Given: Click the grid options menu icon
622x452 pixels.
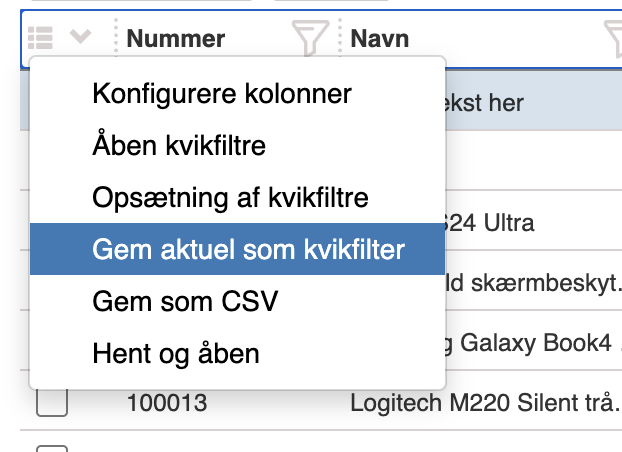Looking at the screenshot, I should [x=40, y=38].
